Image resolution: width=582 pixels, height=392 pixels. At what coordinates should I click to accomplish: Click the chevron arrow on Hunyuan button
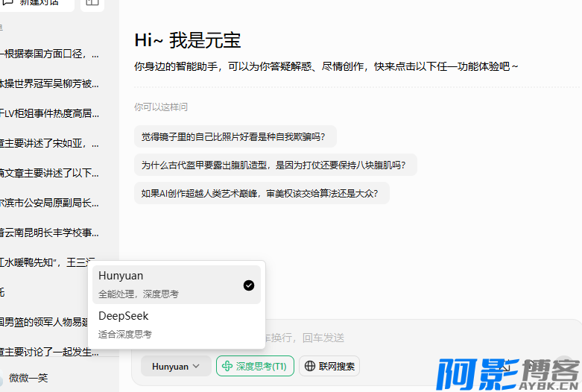pyautogui.click(x=196, y=367)
